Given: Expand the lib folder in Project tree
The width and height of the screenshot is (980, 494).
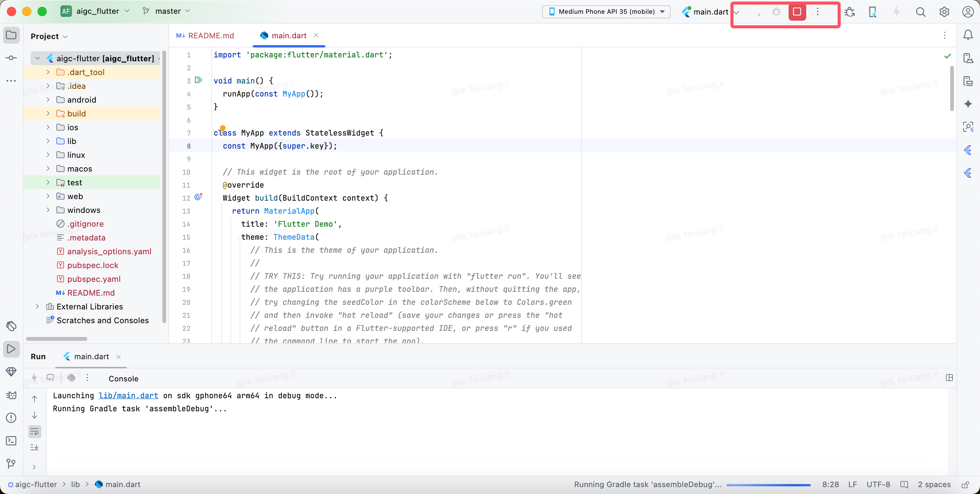Looking at the screenshot, I should 48,141.
